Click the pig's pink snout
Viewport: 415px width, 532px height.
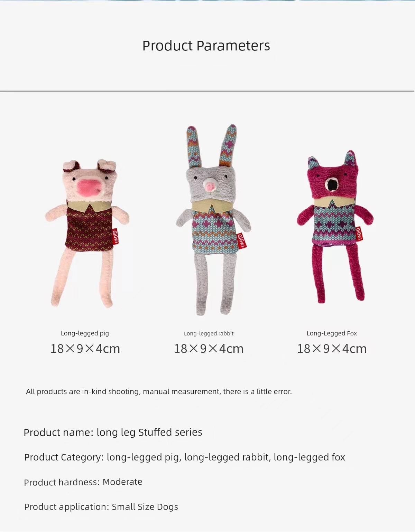91,188
